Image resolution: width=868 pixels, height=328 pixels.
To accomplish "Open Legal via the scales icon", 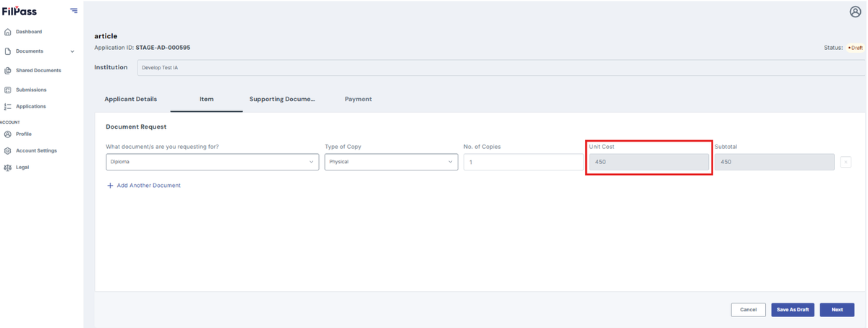I will [8, 168].
